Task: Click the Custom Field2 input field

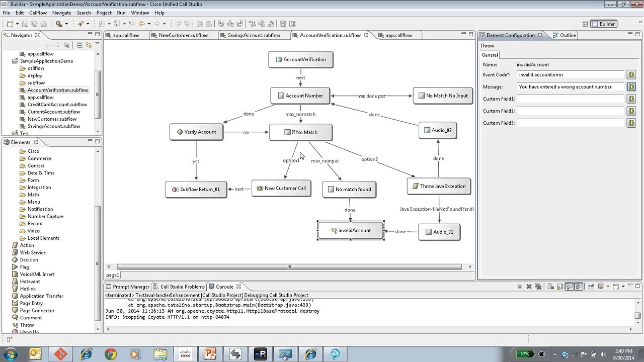Action: 571,111
